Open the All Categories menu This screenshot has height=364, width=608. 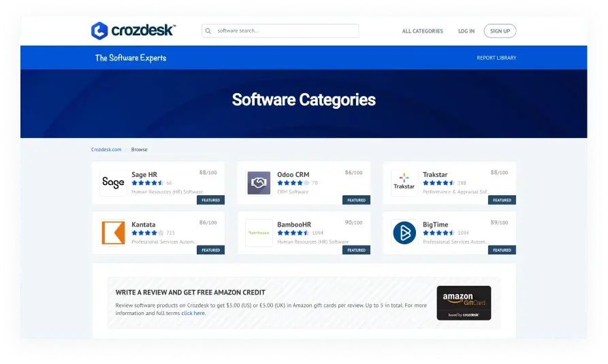422,31
